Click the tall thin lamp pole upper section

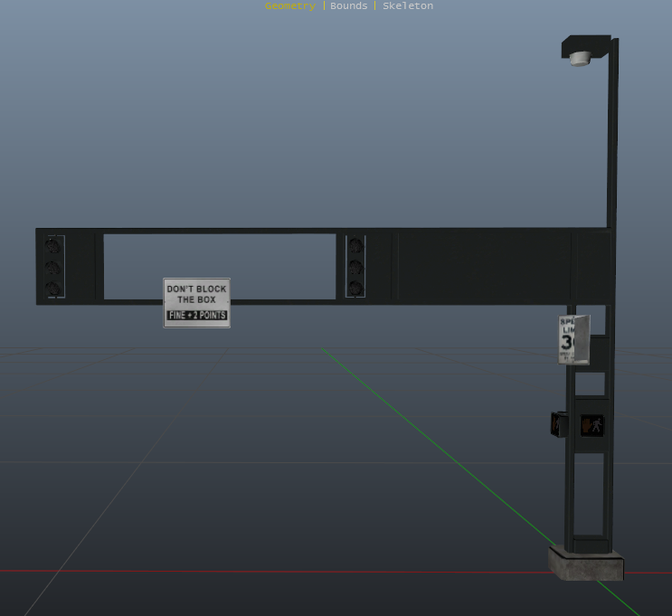point(613,136)
